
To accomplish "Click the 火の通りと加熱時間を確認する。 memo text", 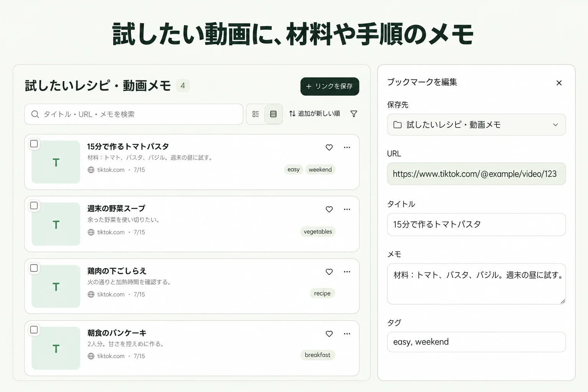I will click(x=129, y=282).
